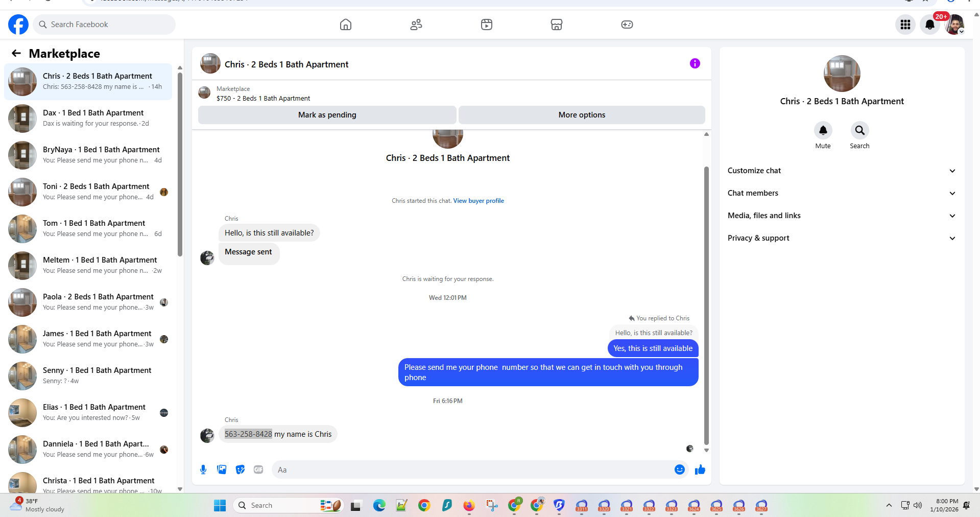The height and width of the screenshot is (517, 980).
Task: Open the account profile picture menu
Action: pyautogui.click(x=954, y=25)
